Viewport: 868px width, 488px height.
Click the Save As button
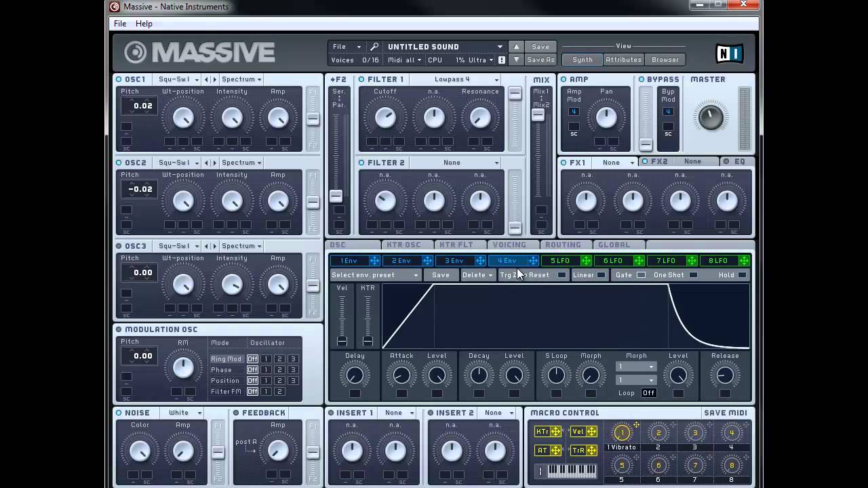click(540, 60)
